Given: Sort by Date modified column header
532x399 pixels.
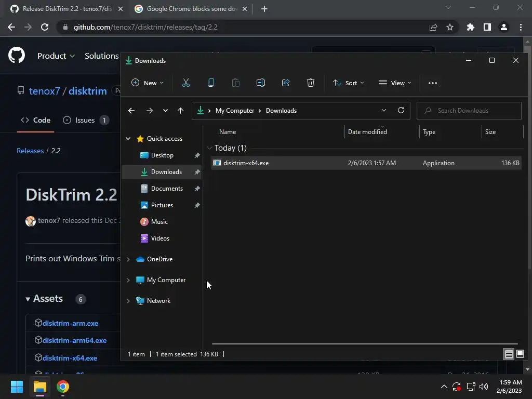Looking at the screenshot, I should pyautogui.click(x=367, y=131).
